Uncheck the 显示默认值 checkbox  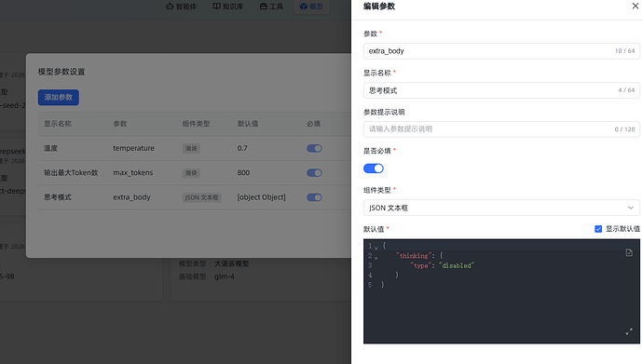coord(598,229)
